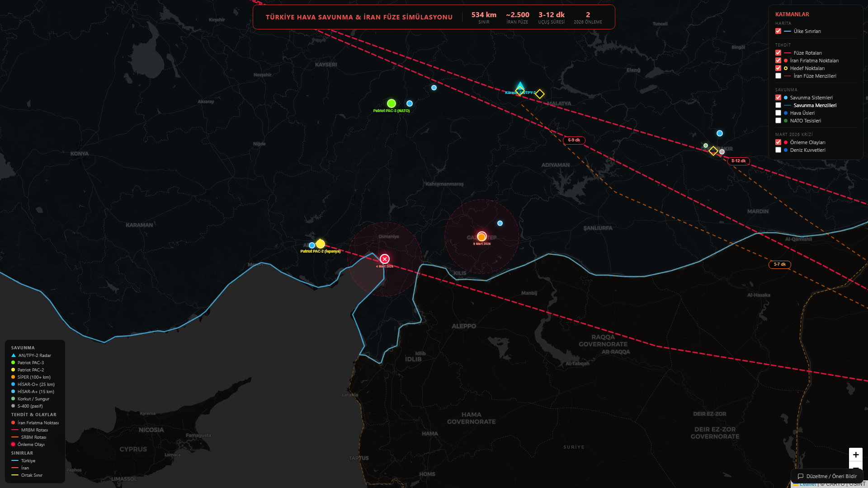868x488 pixels.
Task: Click the yellow Patriot PAC-2 (İspanya) marker
Action: [321, 244]
